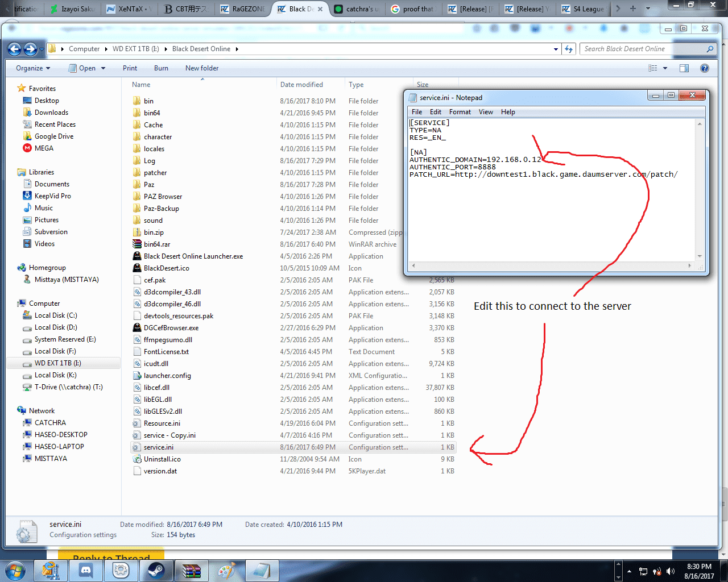
Task: Click WD EXT 1TB (I:) breadcrumb segment
Action: [136, 49]
